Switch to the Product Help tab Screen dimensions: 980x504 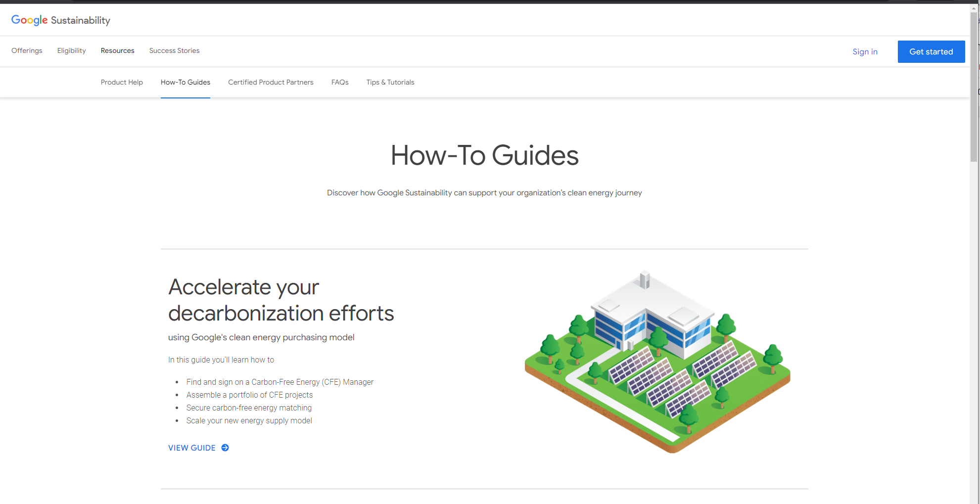(x=122, y=82)
